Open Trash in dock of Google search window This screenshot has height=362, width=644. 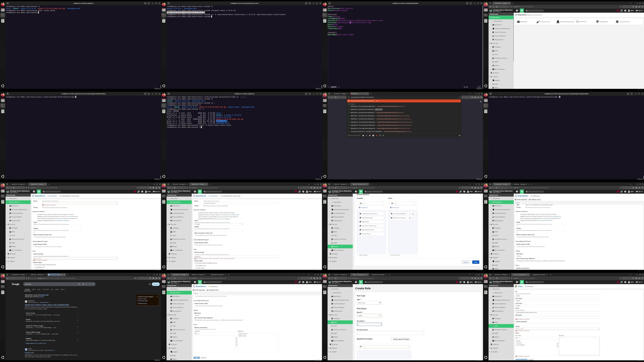coord(3,292)
